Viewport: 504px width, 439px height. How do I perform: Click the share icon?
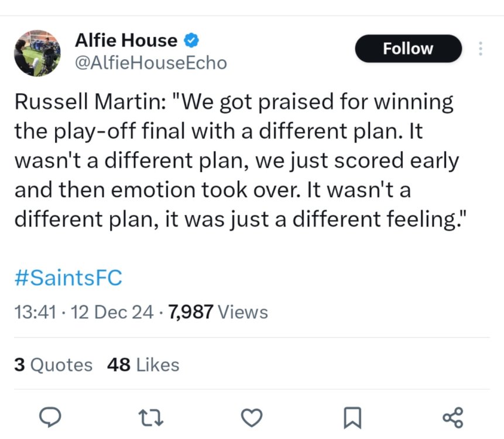[x=452, y=417]
